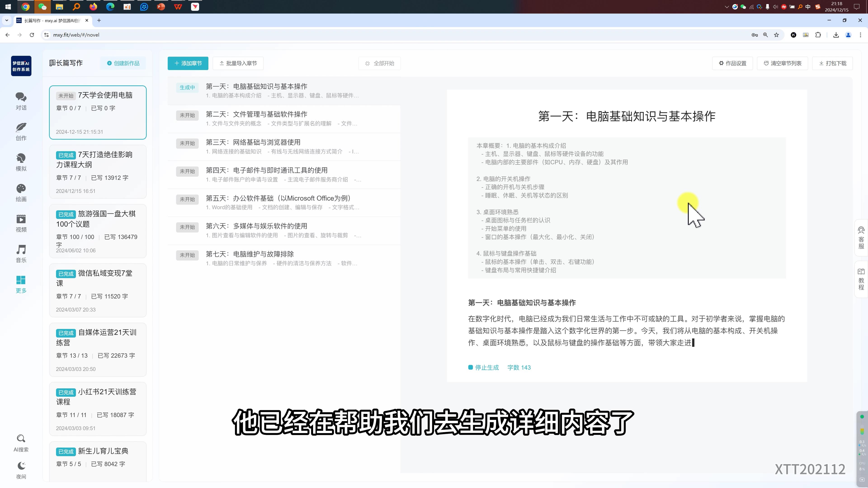
Task: Select chapter 第三天：网络基础与浏览器使用
Action: (253, 142)
